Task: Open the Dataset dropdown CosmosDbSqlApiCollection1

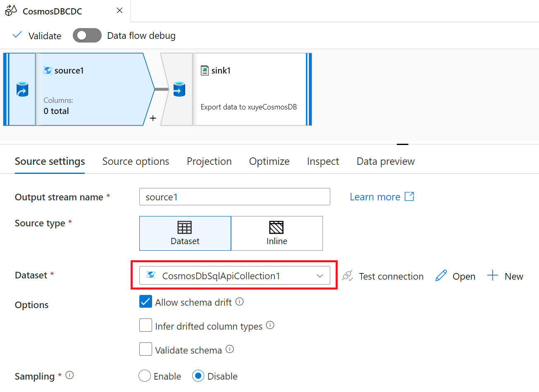Action: [234, 276]
